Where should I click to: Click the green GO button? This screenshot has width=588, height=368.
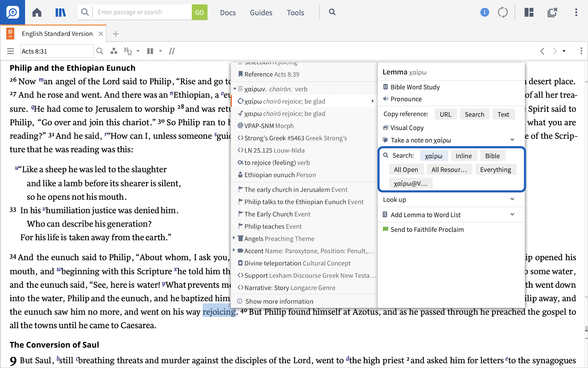[200, 12]
